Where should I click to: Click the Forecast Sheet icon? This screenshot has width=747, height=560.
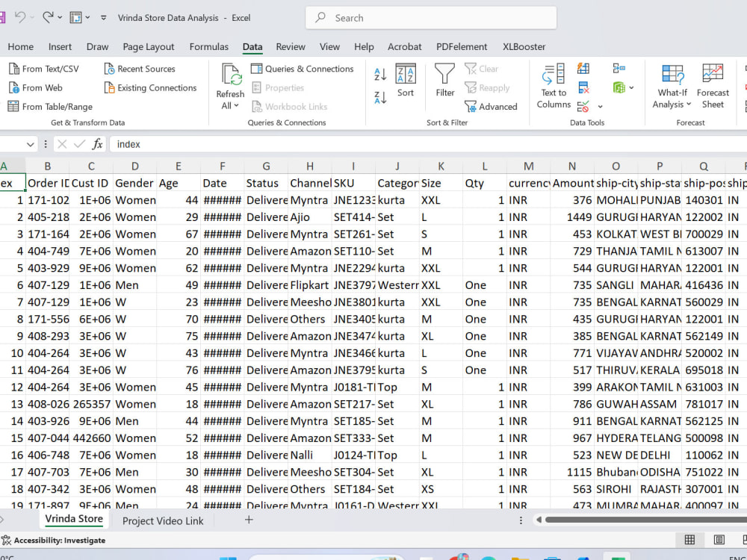[x=713, y=86]
